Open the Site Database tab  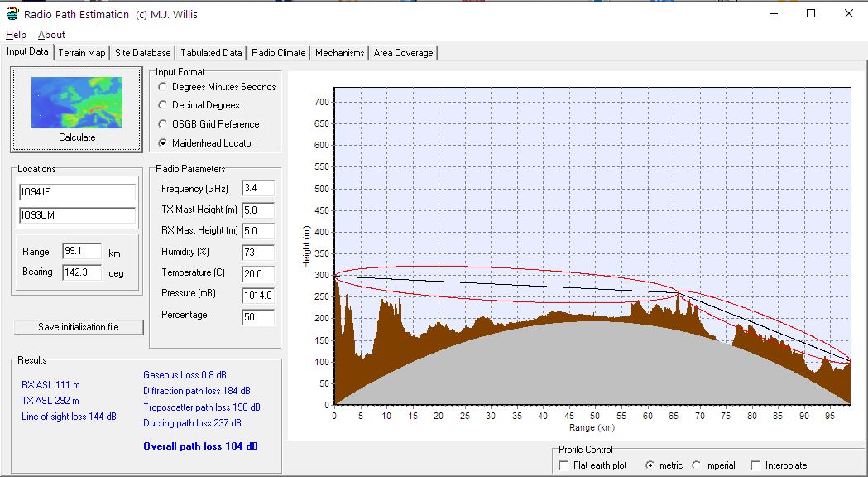coord(142,53)
